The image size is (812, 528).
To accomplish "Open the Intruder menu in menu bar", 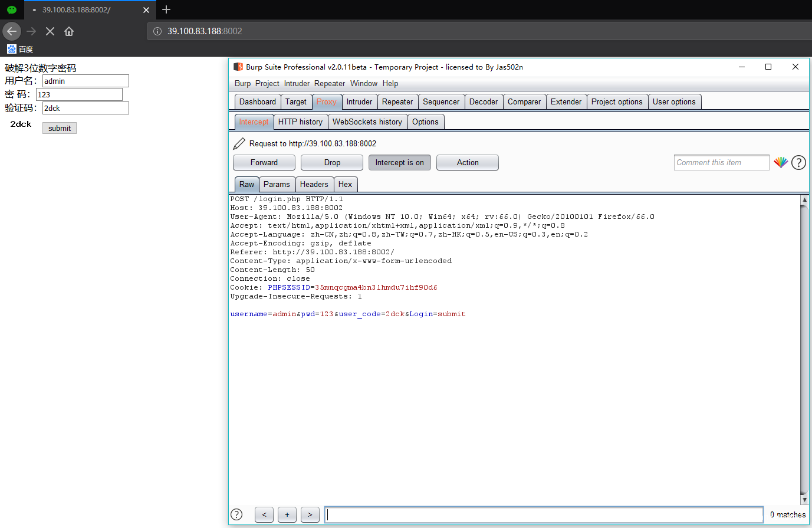I will (297, 83).
